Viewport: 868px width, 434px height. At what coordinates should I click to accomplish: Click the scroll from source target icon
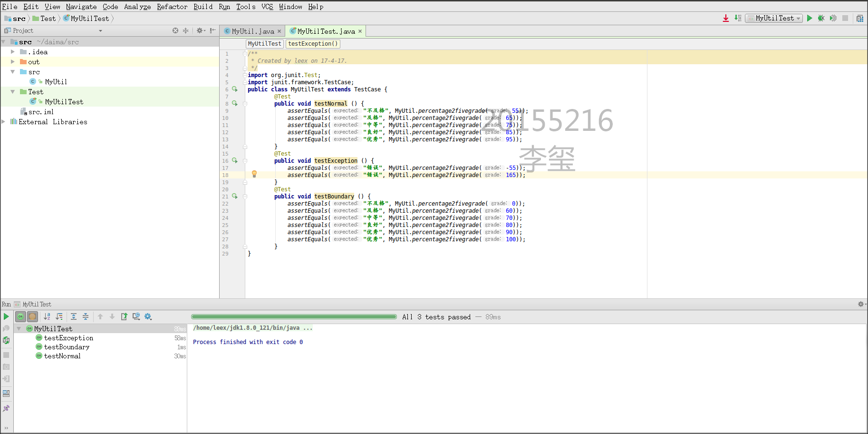175,30
